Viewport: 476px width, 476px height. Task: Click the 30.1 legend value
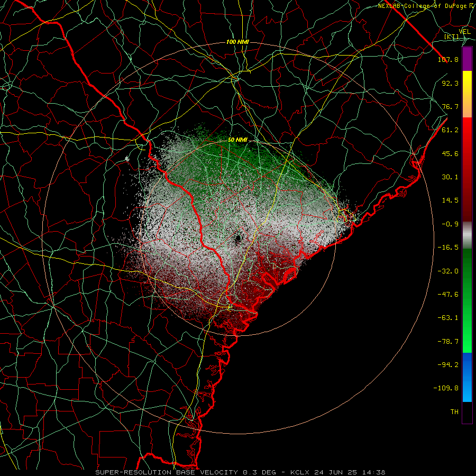pos(450,177)
